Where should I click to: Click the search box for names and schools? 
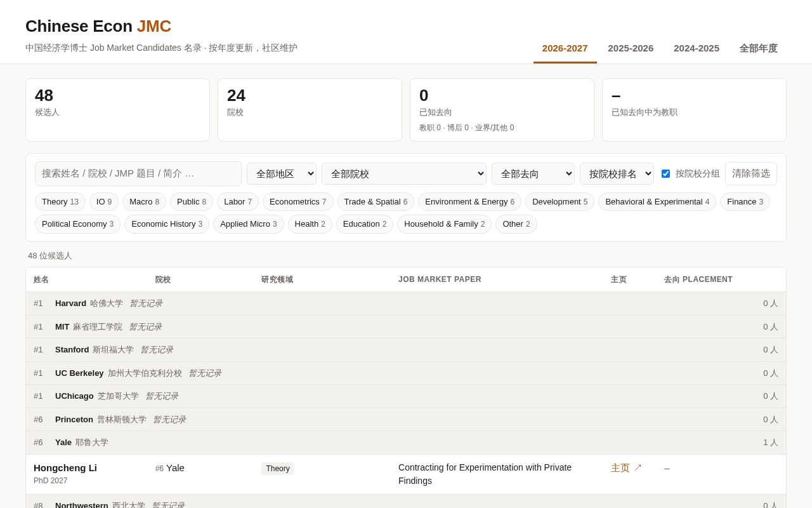pyautogui.click(x=138, y=173)
